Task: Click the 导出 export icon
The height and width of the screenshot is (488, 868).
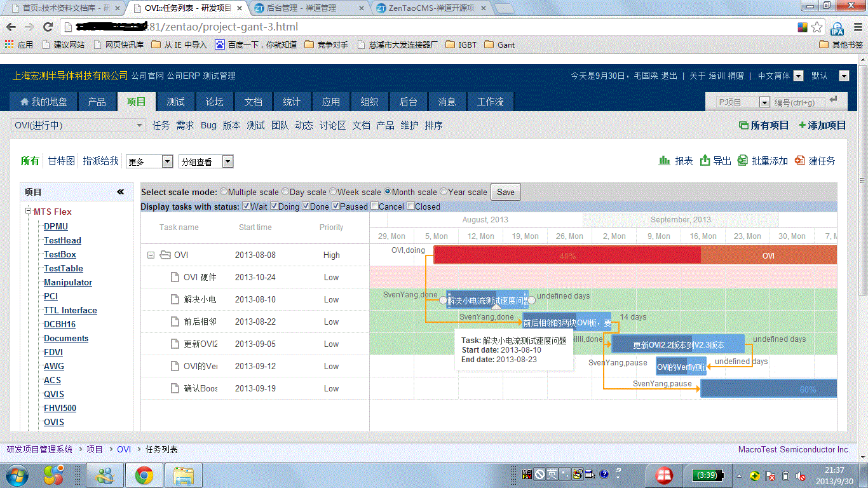Action: tap(705, 161)
